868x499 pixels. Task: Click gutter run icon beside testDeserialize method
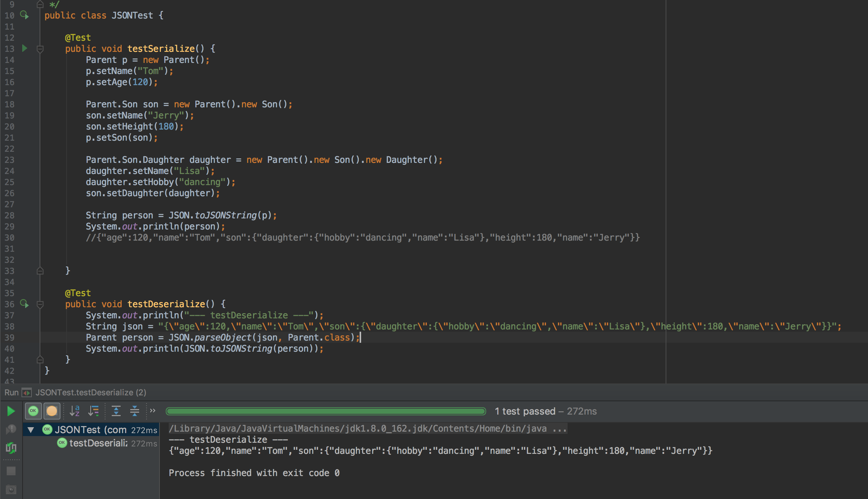(x=24, y=304)
